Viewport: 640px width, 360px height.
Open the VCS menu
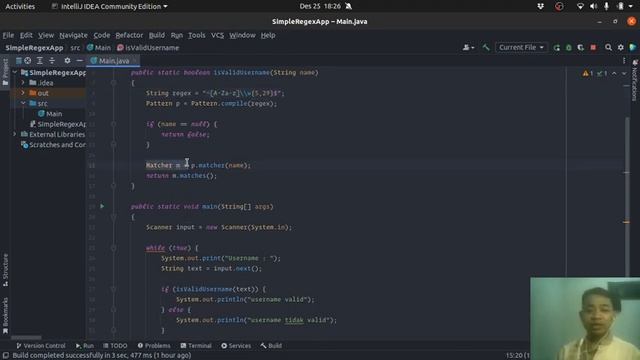point(217,36)
